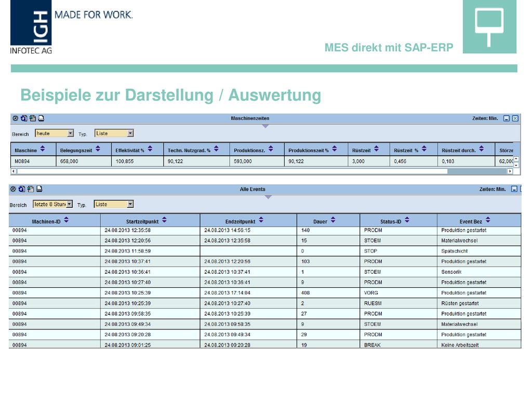Screen dimensions: 532x399
Task: Open Typ dropdown in Maschinenzeiten panel
Action: 114,134
